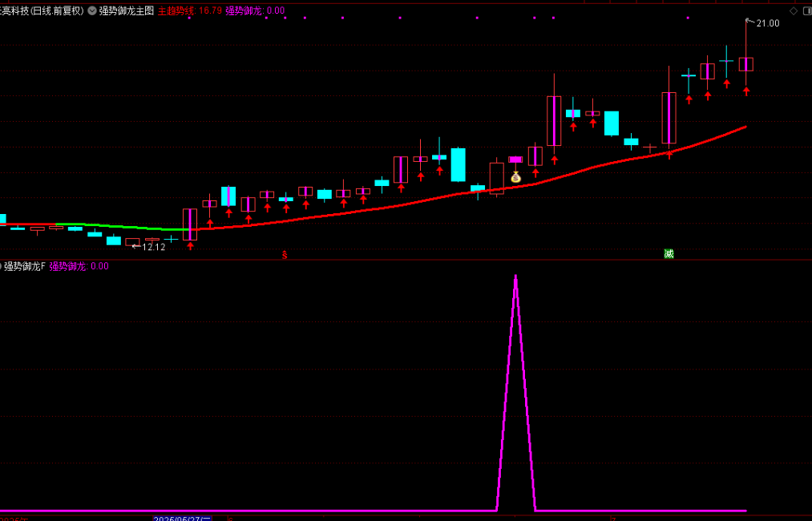
Task: Click the diamond icon at top right
Action: click(794, 11)
